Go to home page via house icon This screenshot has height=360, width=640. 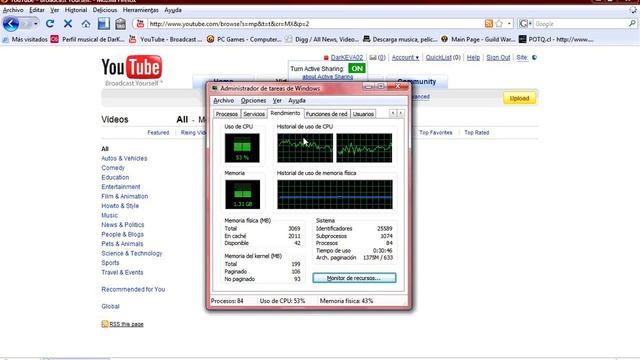[86, 24]
